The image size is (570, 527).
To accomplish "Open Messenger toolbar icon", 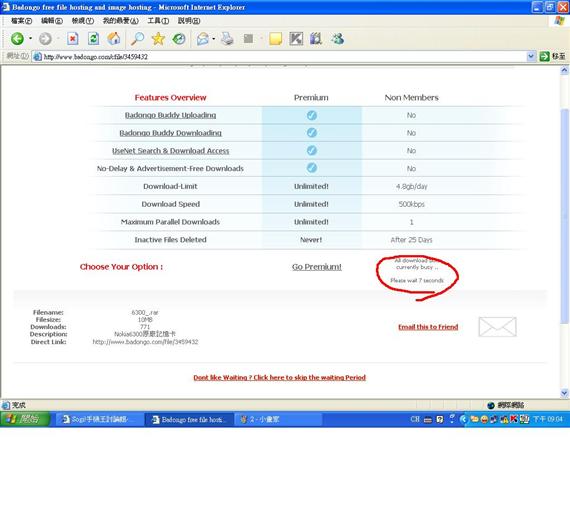I will [337, 39].
